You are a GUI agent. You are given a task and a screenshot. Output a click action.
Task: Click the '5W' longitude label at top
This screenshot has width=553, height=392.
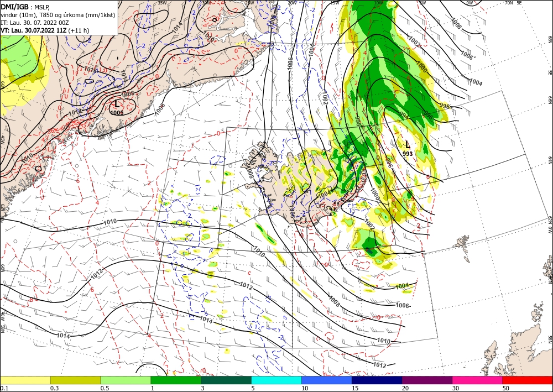point(422,3)
